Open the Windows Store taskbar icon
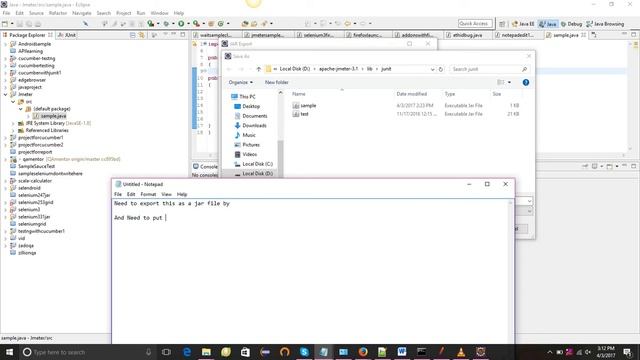This screenshot has height=360, width=640. [x=245, y=352]
